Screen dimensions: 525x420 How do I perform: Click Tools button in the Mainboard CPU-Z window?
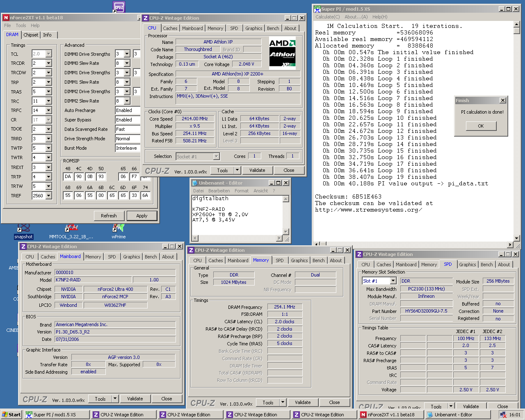pyautogui.click(x=100, y=399)
